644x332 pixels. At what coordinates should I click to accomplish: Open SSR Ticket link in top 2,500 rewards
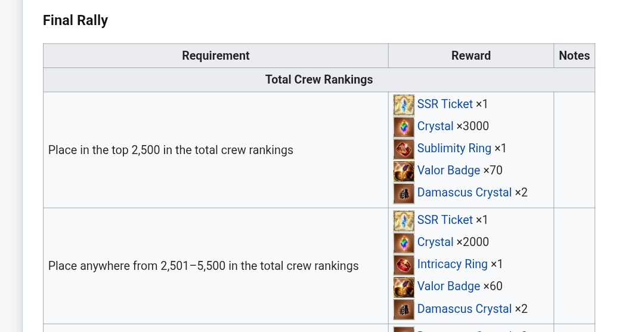[445, 104]
